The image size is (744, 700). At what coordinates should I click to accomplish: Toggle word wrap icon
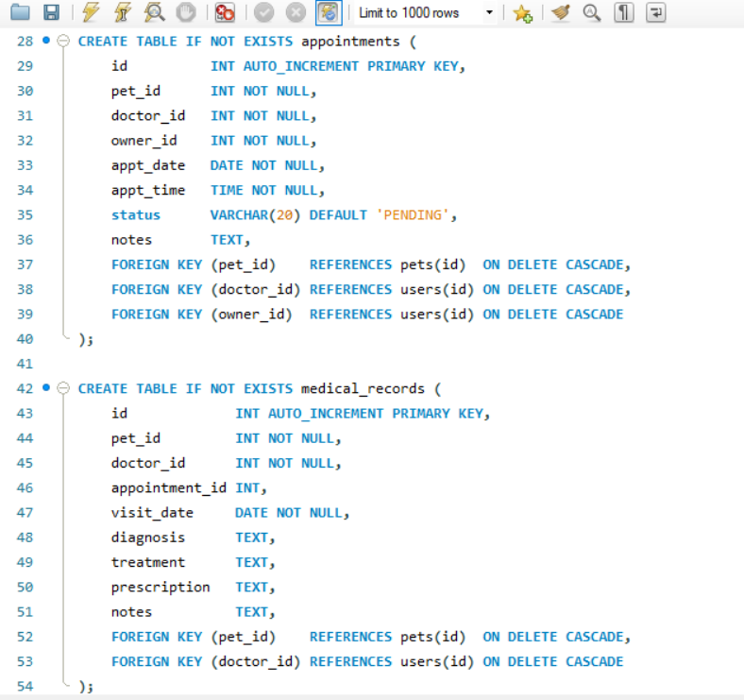[656, 12]
